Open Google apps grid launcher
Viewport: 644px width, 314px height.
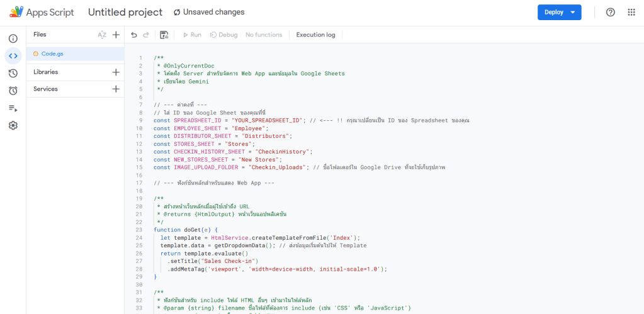click(631, 13)
